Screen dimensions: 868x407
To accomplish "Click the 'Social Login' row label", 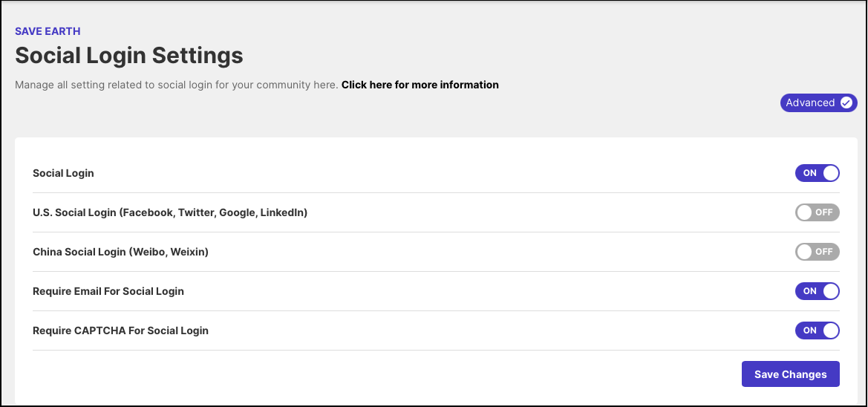I will pos(63,173).
